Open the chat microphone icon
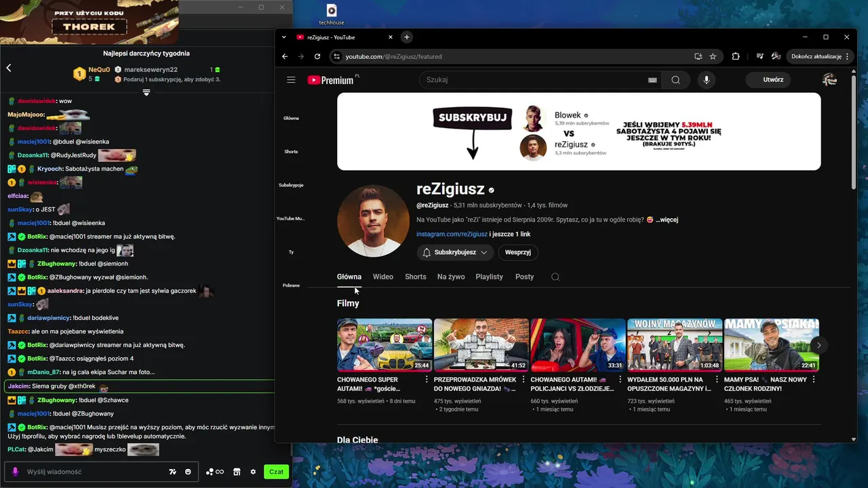868x488 pixels. click(x=15, y=472)
